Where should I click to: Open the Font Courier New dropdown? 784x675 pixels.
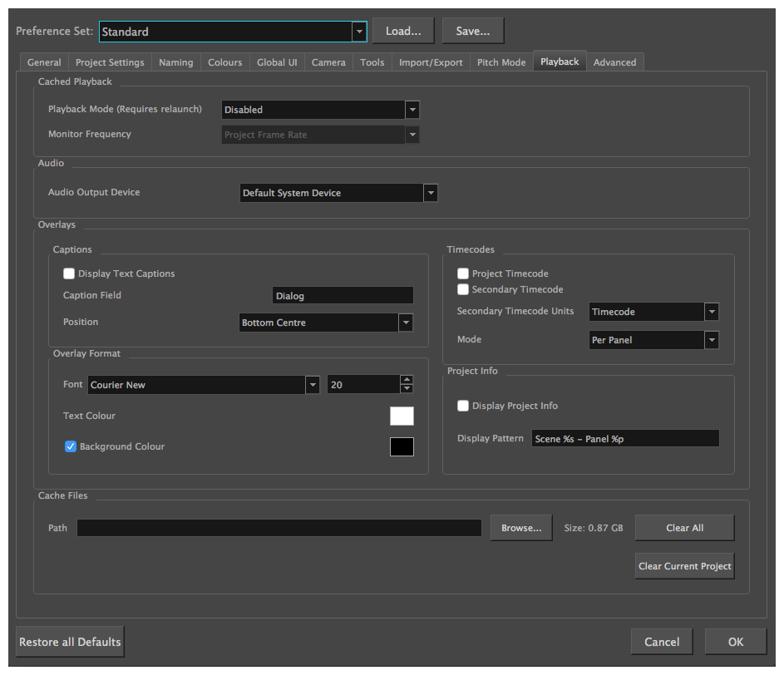pyautogui.click(x=204, y=385)
